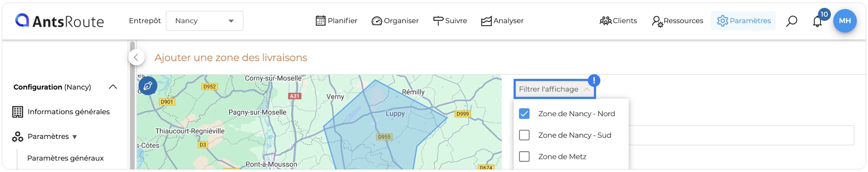Image resolution: width=868 pixels, height=172 pixels.
Task: Click the Luppy label on the map
Action: 395,114
